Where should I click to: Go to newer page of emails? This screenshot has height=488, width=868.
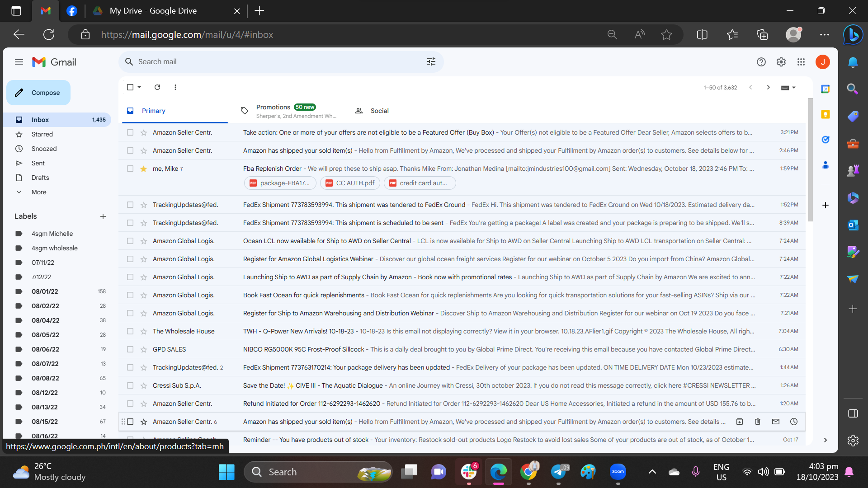750,87
